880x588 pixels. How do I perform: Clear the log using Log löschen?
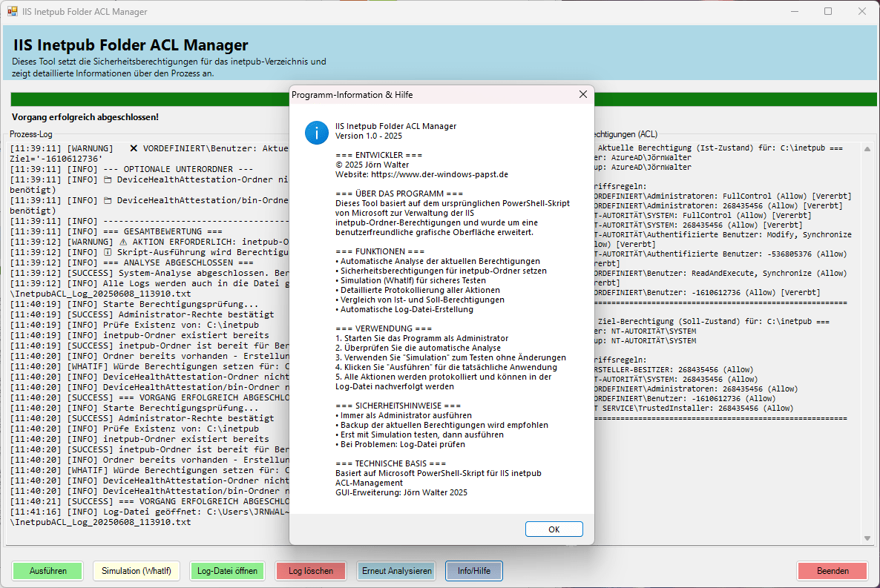(x=310, y=571)
